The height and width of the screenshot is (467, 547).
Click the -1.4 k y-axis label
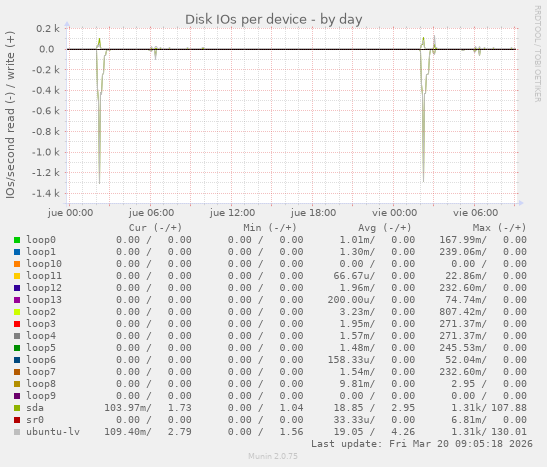[x=46, y=193]
